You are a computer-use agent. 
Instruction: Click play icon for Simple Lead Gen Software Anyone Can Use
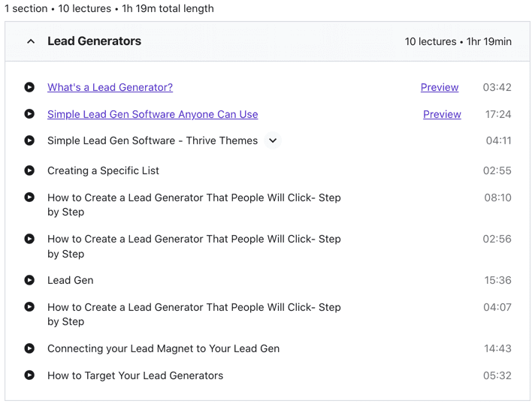[29, 114]
